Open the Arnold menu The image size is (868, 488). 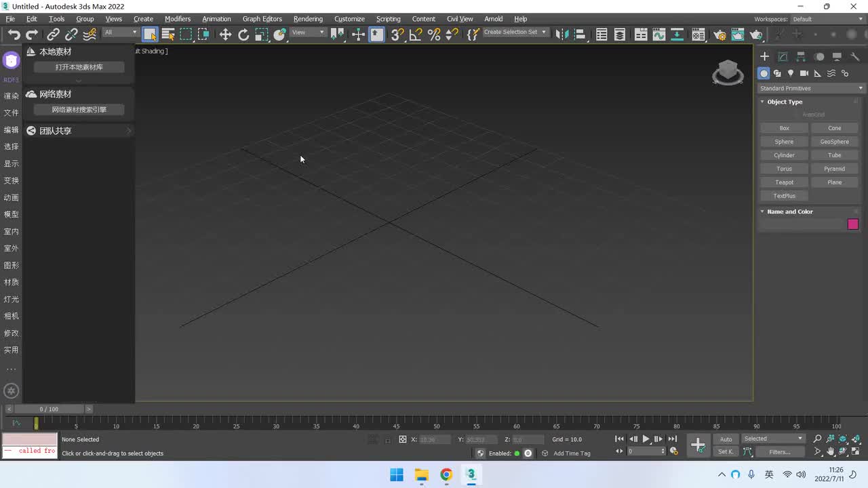click(x=493, y=19)
